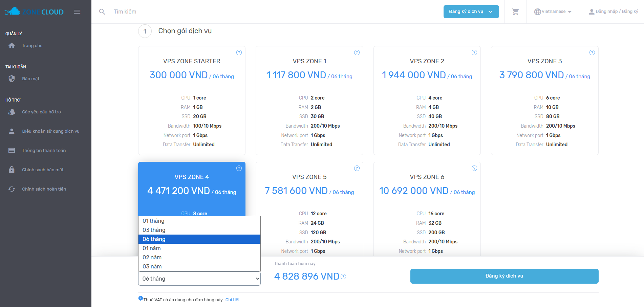The width and height of the screenshot is (644, 307).
Task: Open Trang chủ home in sidebar
Action: pyautogui.click(x=32, y=46)
